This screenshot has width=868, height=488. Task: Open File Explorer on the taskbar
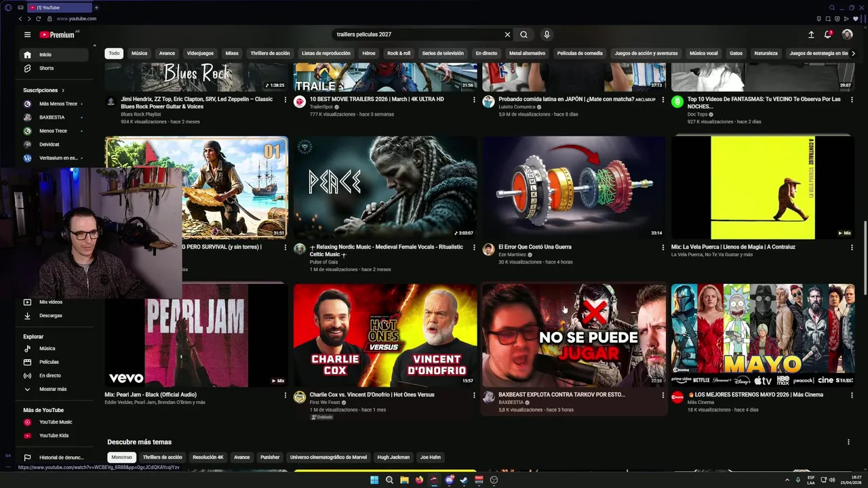tap(404, 480)
